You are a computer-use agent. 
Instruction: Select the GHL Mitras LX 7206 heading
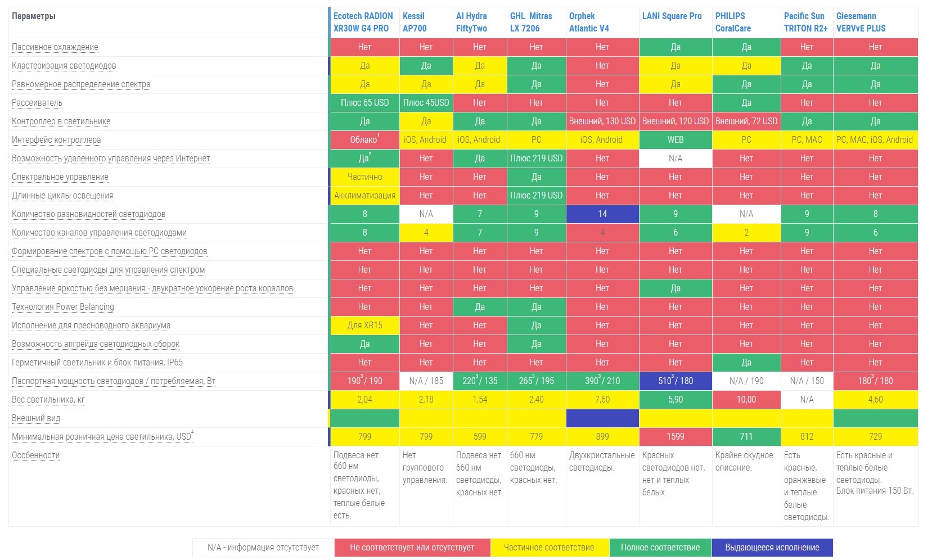click(x=530, y=22)
